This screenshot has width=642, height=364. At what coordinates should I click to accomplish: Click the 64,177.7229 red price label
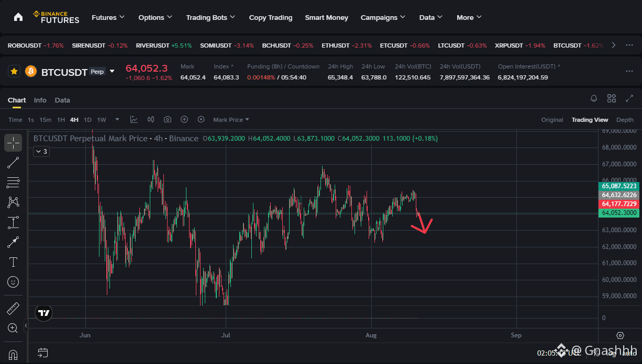(619, 204)
